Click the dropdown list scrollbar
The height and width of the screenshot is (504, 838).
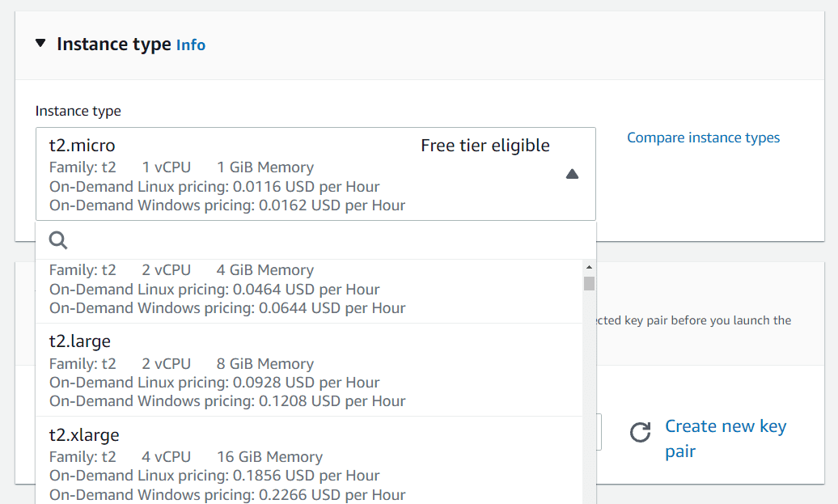click(x=589, y=283)
